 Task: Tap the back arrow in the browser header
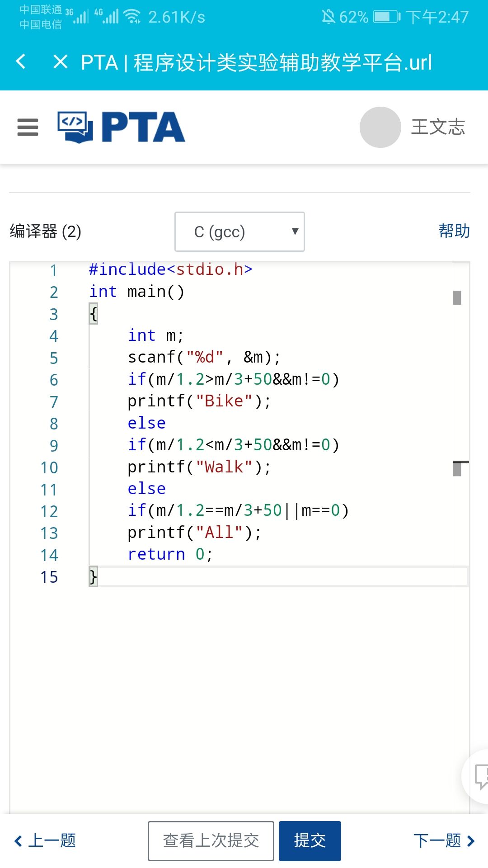21,61
